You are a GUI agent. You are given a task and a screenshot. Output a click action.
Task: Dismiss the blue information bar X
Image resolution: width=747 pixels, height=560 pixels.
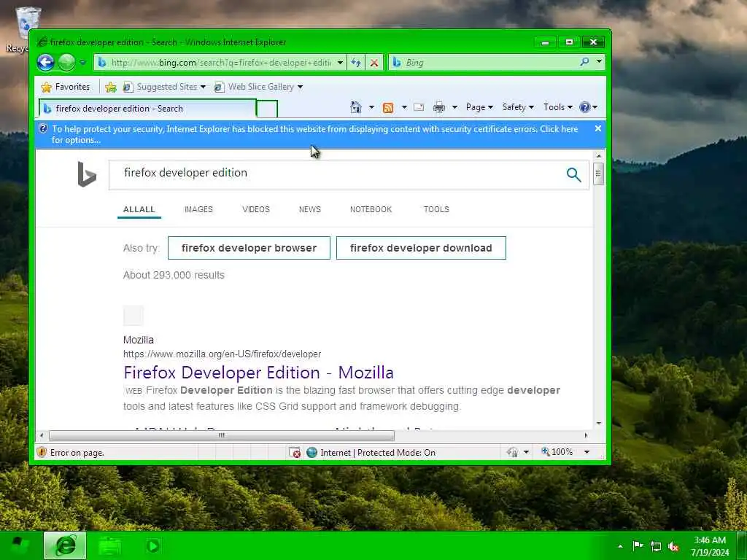tap(598, 128)
